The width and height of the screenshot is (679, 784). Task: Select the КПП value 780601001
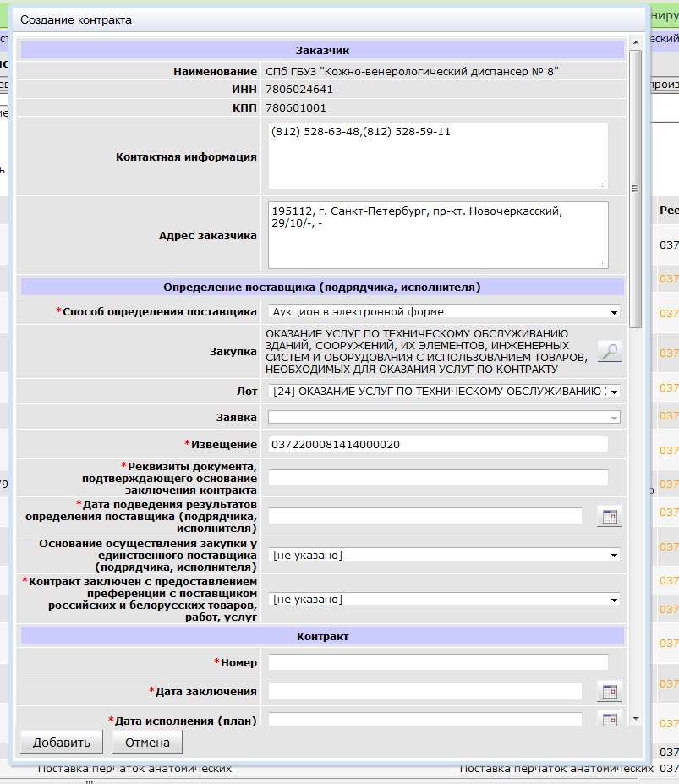[x=295, y=108]
